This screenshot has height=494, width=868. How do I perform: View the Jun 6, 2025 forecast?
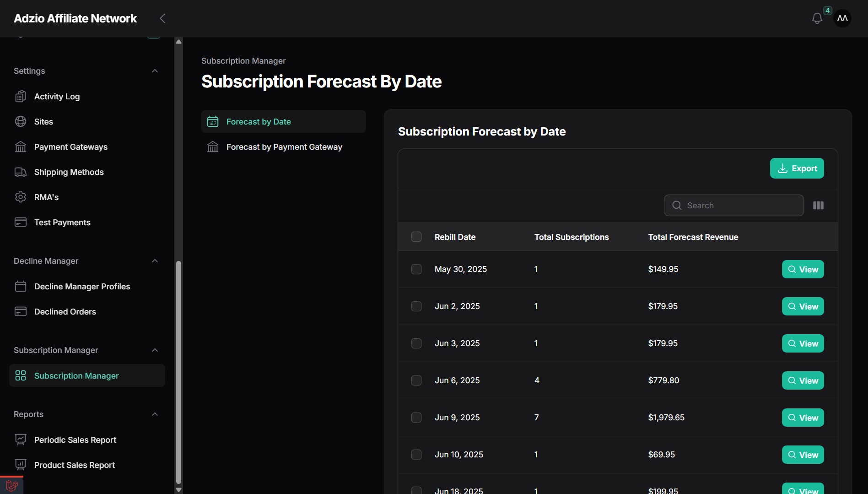coord(803,380)
